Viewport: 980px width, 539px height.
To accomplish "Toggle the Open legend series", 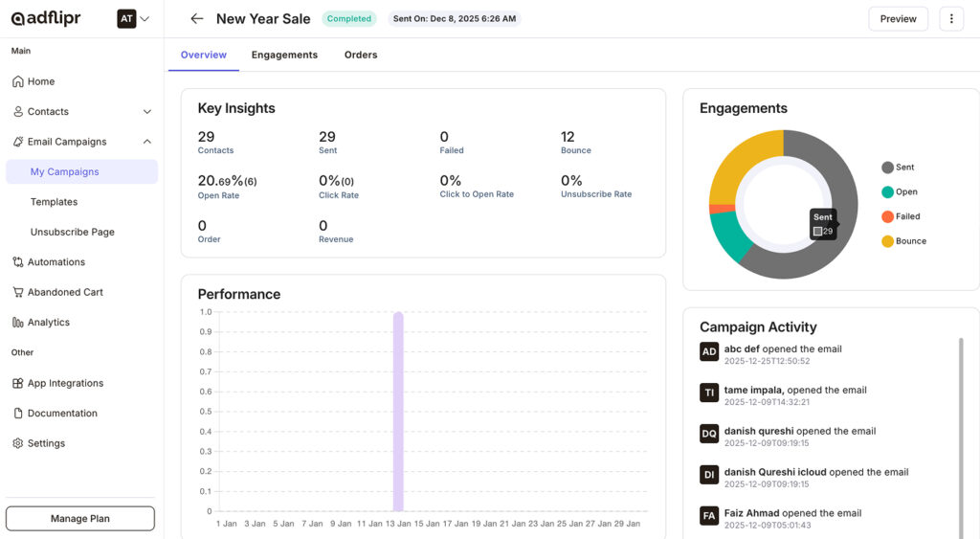I will pos(899,191).
